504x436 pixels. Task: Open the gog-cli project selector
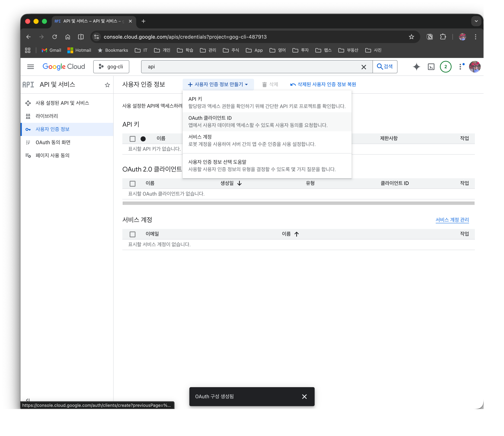point(111,67)
